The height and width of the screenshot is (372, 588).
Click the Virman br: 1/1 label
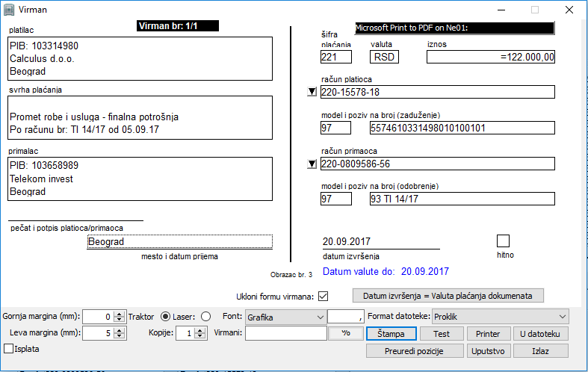coord(177,26)
